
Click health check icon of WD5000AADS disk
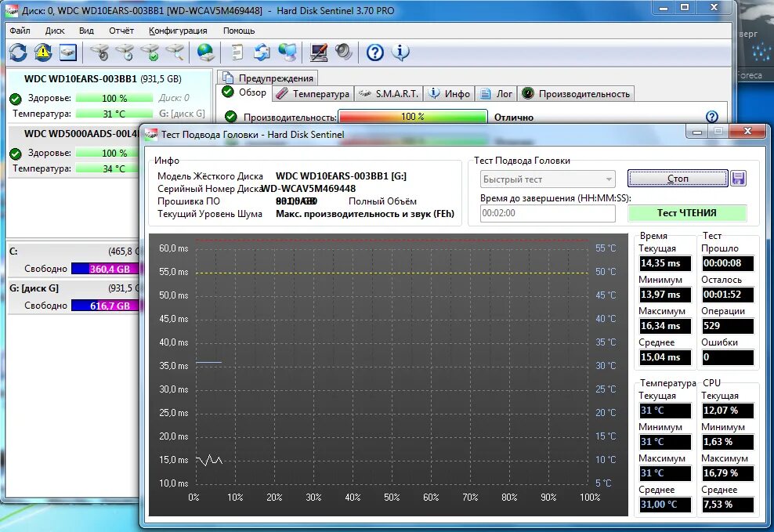(x=16, y=154)
